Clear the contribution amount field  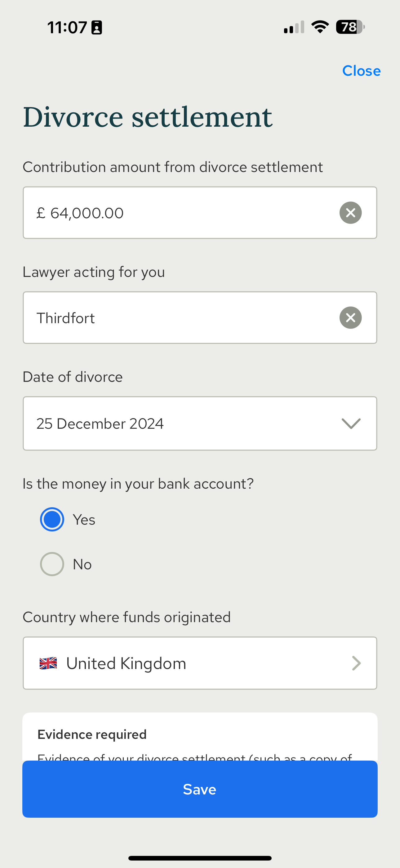350,213
